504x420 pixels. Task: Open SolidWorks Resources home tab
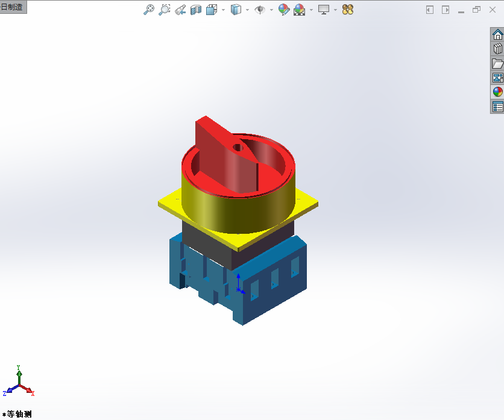(x=497, y=34)
